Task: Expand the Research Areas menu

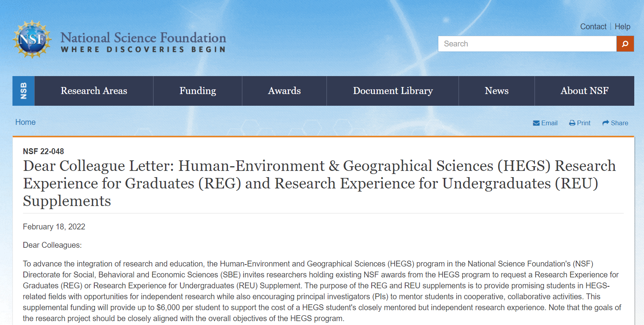Action: (94, 91)
